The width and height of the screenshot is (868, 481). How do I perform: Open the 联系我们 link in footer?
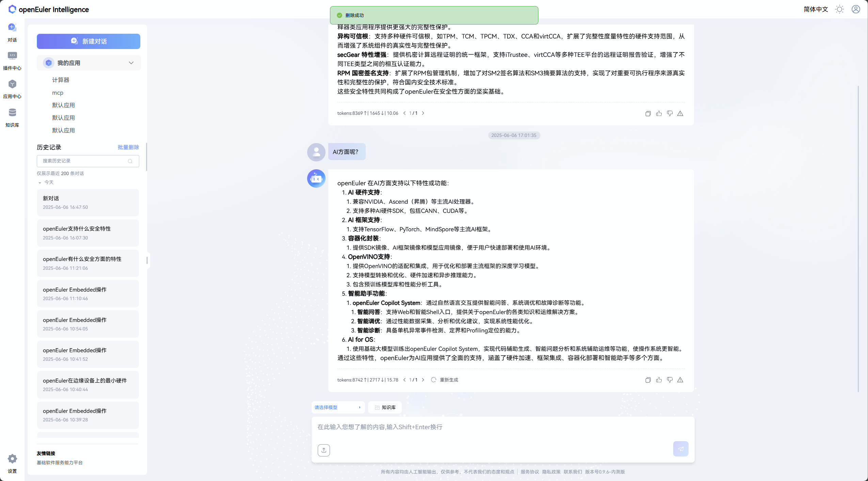(x=573, y=472)
